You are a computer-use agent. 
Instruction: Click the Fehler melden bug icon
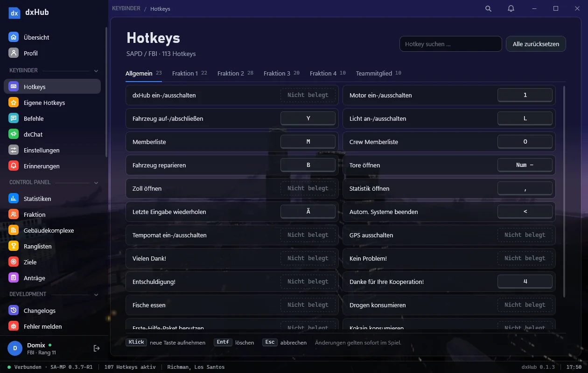14,326
